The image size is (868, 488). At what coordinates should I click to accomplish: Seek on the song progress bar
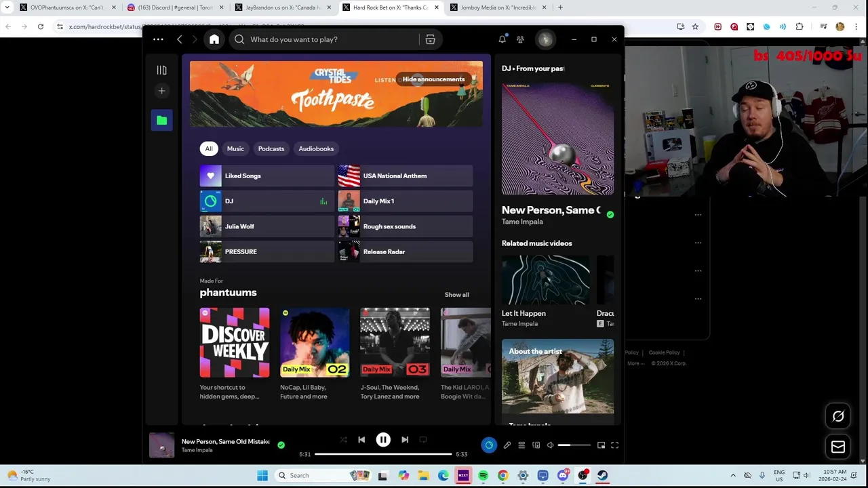pyautogui.click(x=383, y=454)
